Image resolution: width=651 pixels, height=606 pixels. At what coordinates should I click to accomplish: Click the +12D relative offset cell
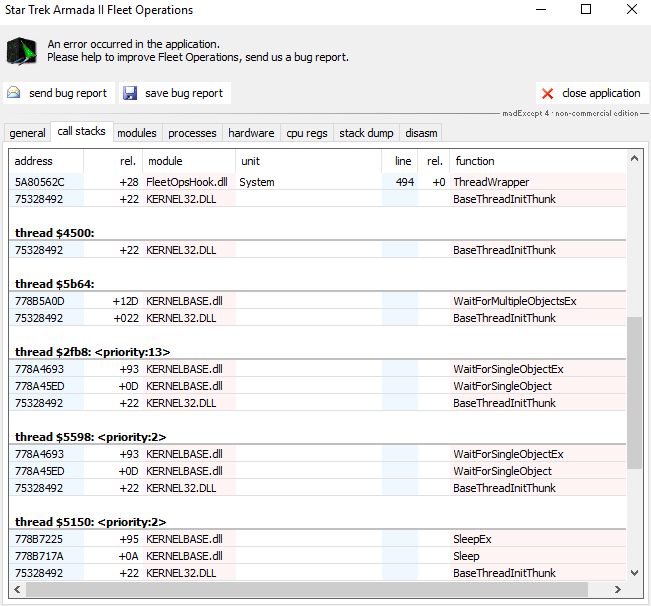point(113,301)
